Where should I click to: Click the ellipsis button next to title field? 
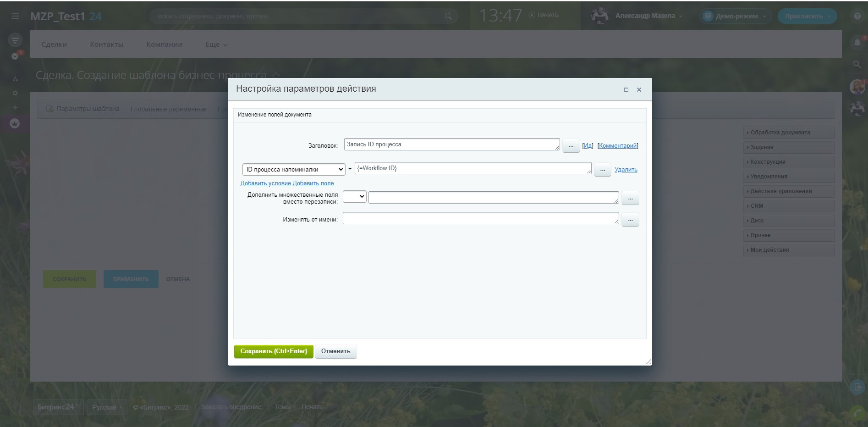(571, 146)
